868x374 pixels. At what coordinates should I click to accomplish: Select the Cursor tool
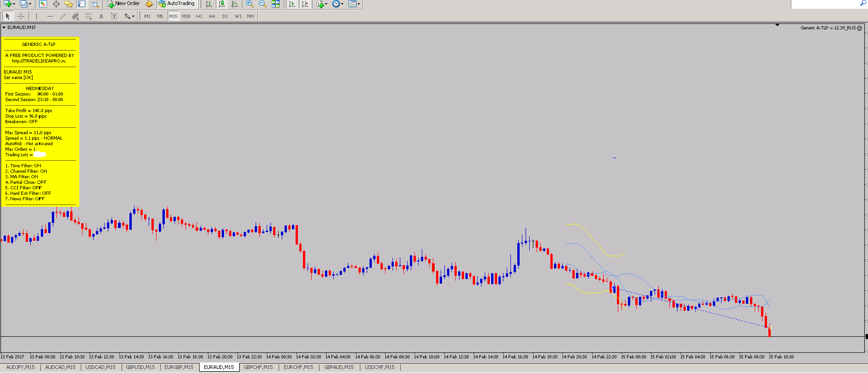tap(8, 16)
